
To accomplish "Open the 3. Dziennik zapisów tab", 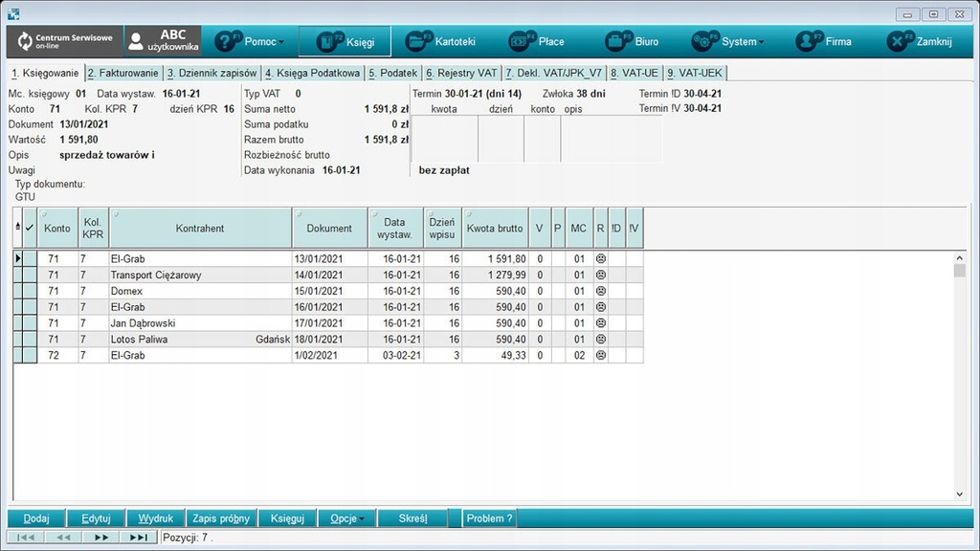I will tap(212, 73).
